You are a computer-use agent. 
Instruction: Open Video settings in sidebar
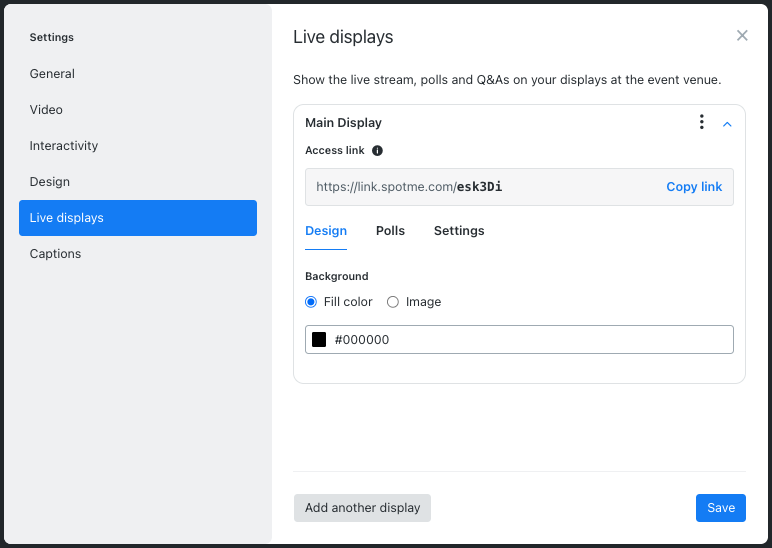(138, 110)
